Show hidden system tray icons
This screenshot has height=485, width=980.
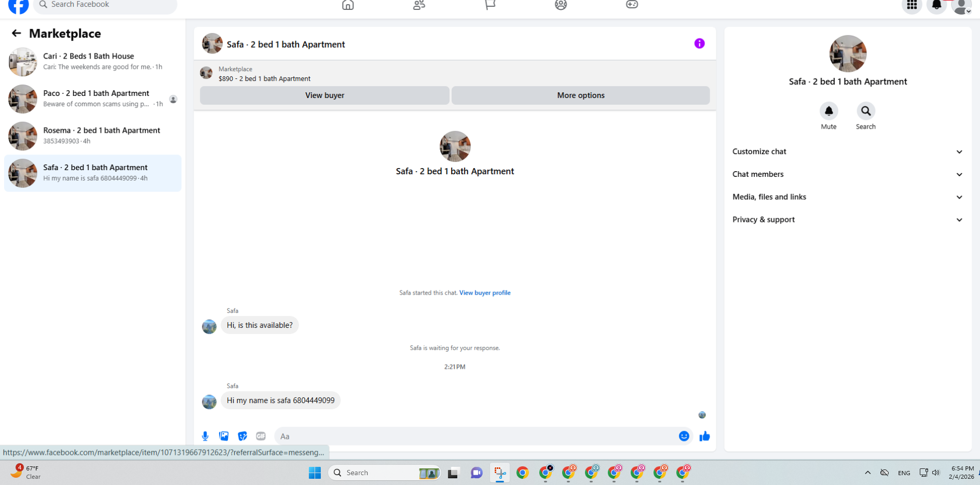click(x=867, y=473)
